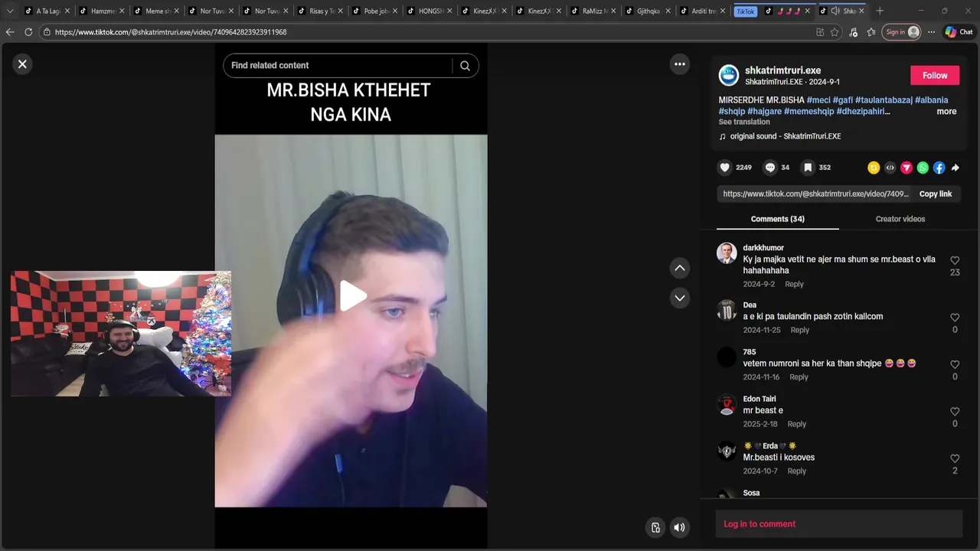Reply to Dea's comment
Viewport: 980px width, 551px height.
click(x=799, y=331)
